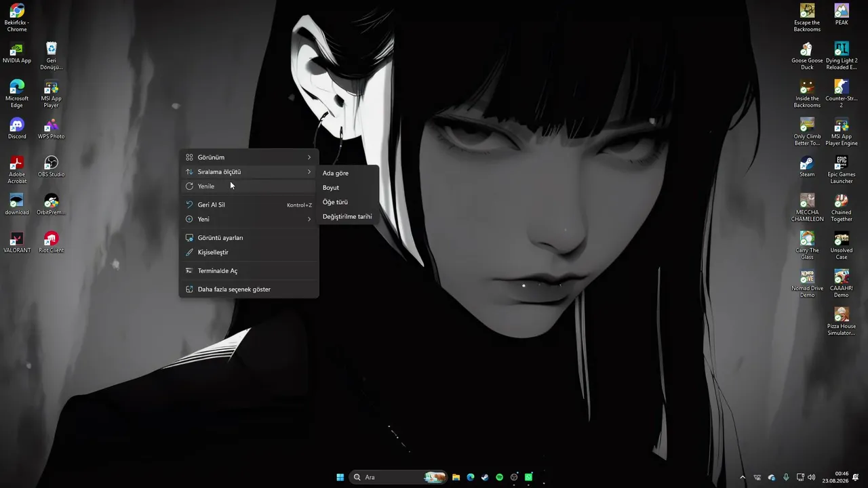The width and height of the screenshot is (868, 488).
Task: Open Spotify from the taskbar
Action: (x=500, y=477)
